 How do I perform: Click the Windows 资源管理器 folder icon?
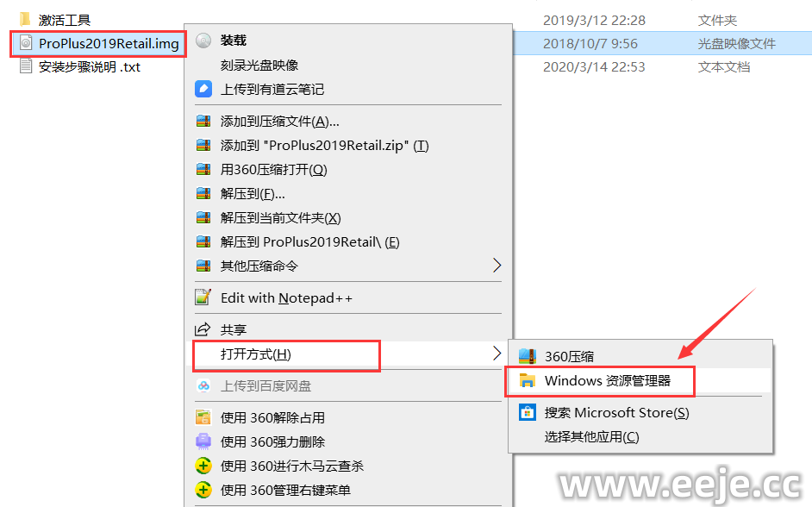coord(528,380)
